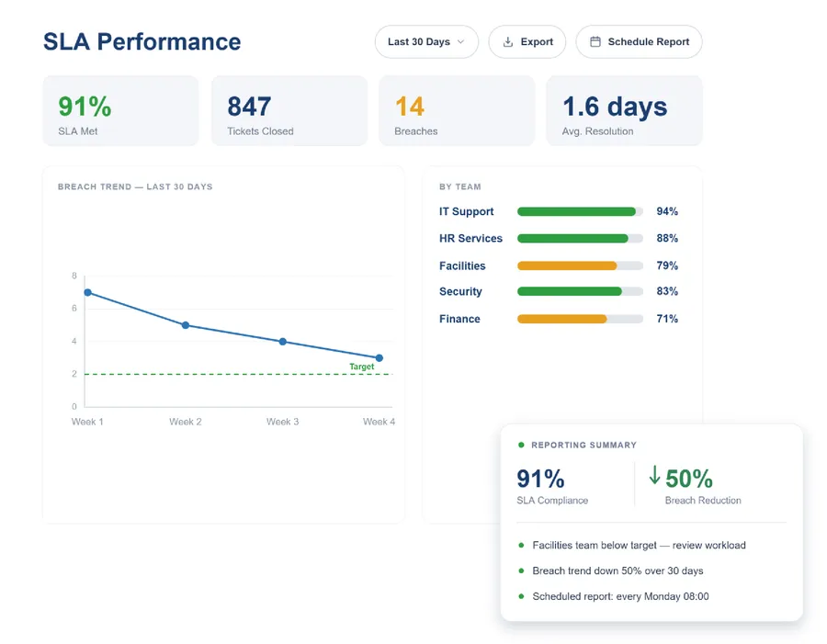Click the Security team label

point(460,291)
